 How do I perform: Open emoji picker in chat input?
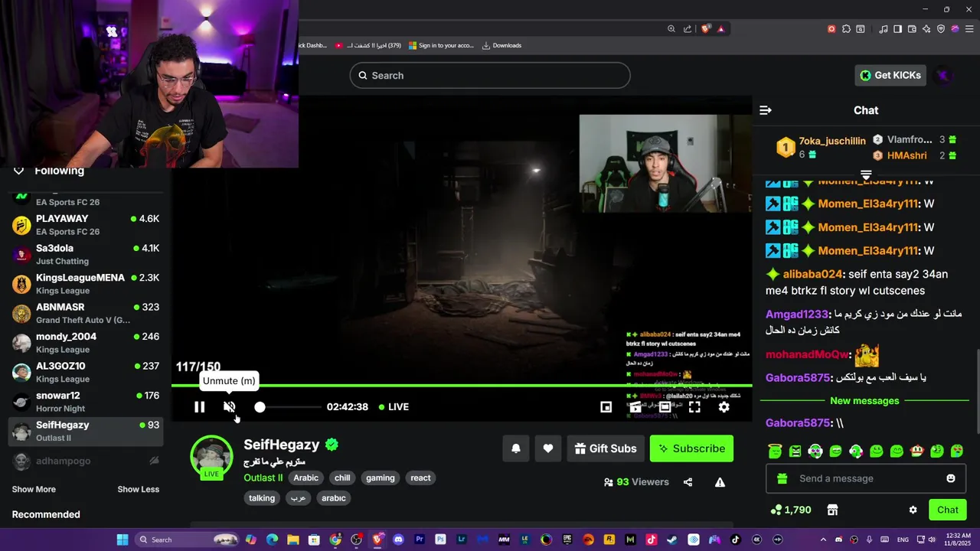tap(951, 478)
